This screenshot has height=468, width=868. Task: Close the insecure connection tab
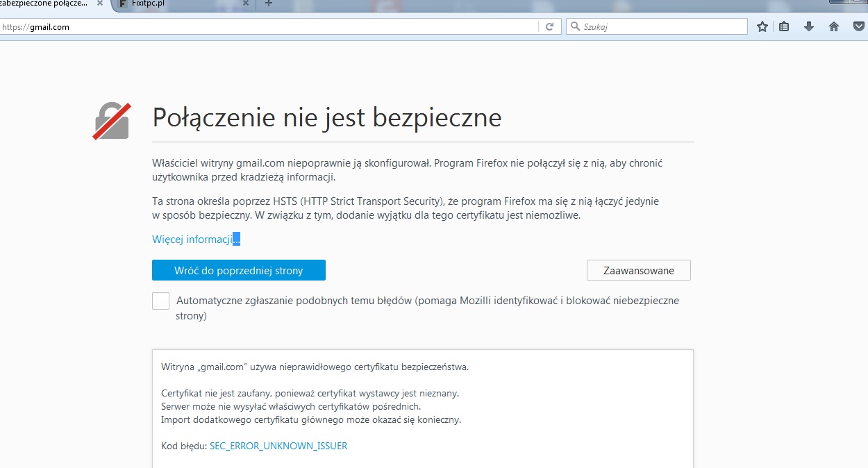pyautogui.click(x=100, y=3)
